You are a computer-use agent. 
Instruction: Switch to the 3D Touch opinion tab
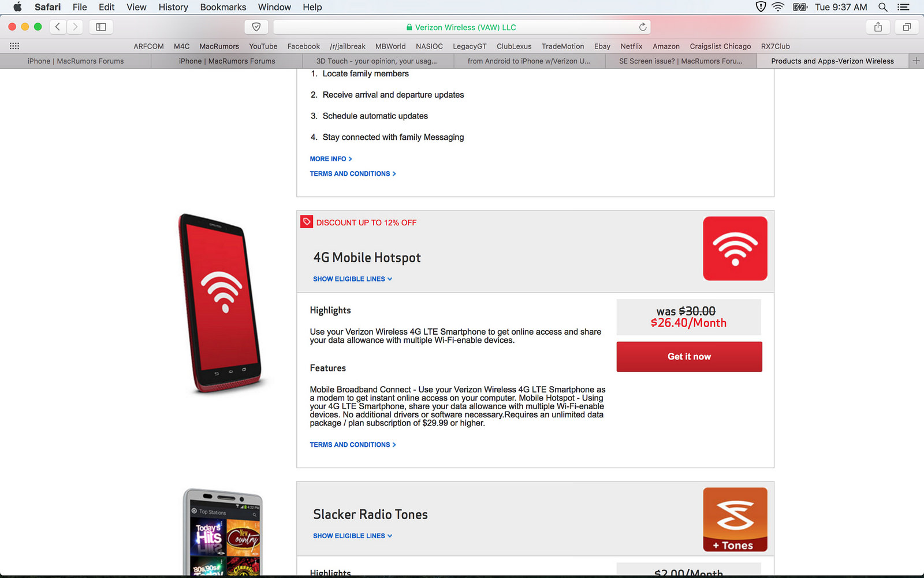point(378,61)
